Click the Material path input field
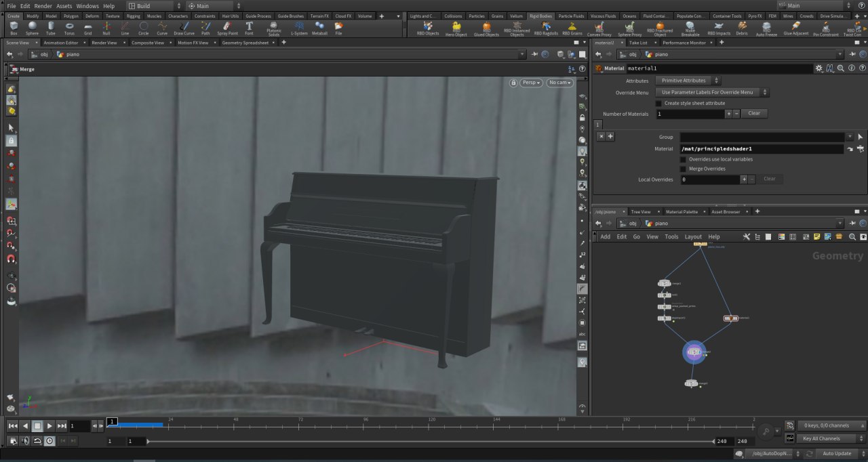Image resolution: width=868 pixels, height=462 pixels. click(762, 149)
